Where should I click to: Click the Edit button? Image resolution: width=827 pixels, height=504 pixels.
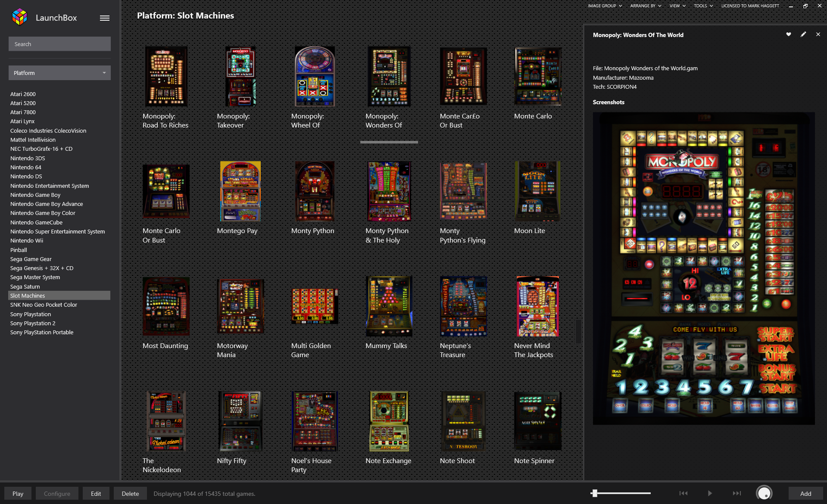point(96,494)
